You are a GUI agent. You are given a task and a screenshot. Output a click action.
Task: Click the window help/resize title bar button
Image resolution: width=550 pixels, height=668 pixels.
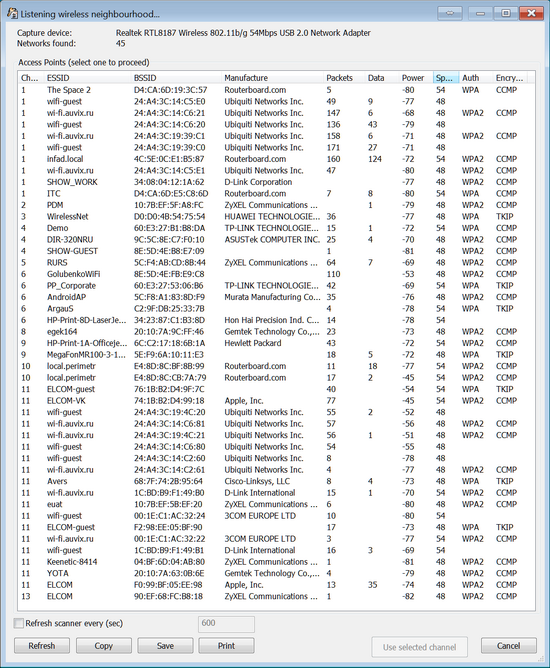point(449,13)
